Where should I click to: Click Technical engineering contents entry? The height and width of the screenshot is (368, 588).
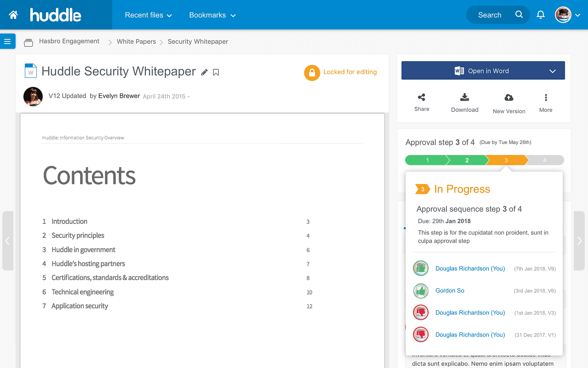[x=83, y=292]
